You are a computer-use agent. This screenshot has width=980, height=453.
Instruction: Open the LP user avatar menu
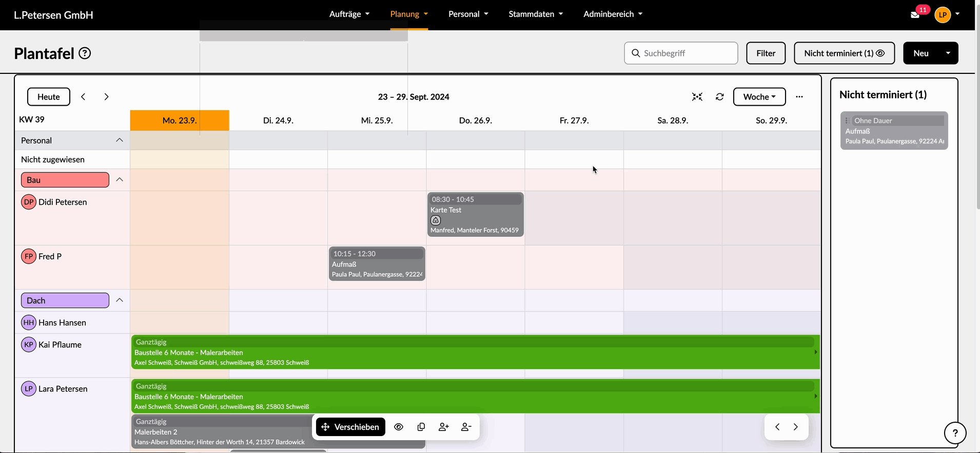[x=943, y=15]
